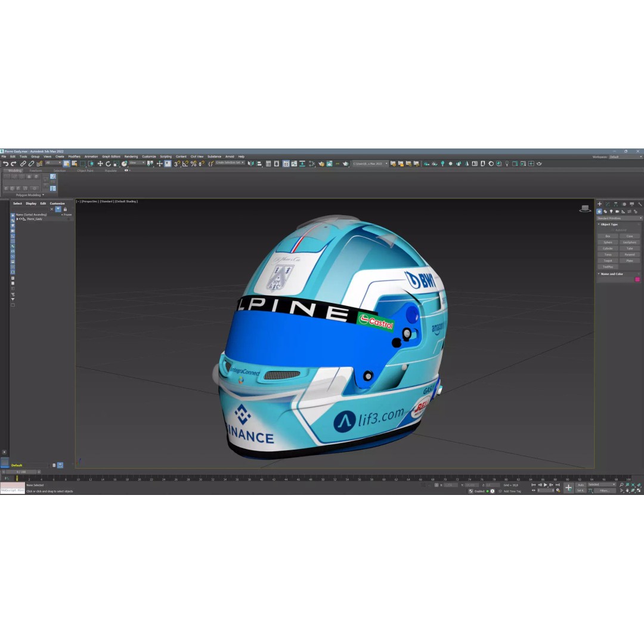Click the Snaps Toggle magnet icon
Viewport: 644px width, 644px height.
(x=177, y=164)
